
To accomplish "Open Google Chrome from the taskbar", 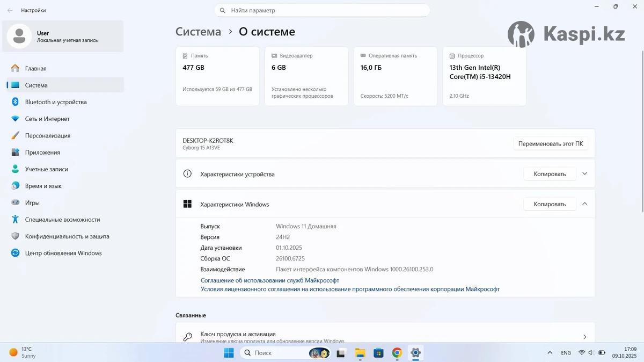I will click(x=397, y=353).
